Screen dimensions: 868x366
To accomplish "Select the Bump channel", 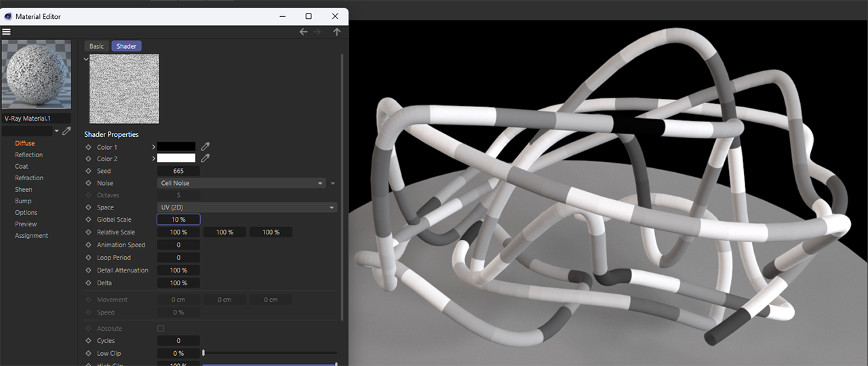I will tap(23, 201).
